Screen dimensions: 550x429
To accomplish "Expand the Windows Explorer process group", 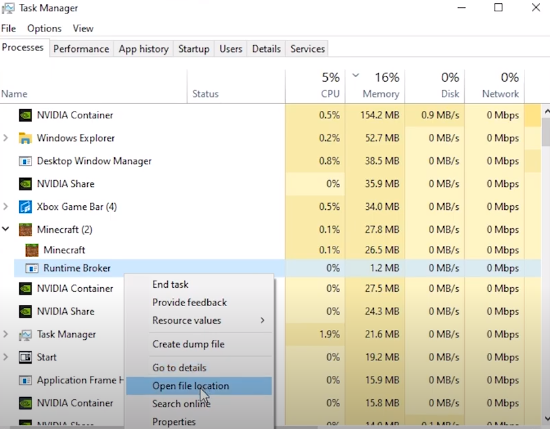I will (x=6, y=138).
